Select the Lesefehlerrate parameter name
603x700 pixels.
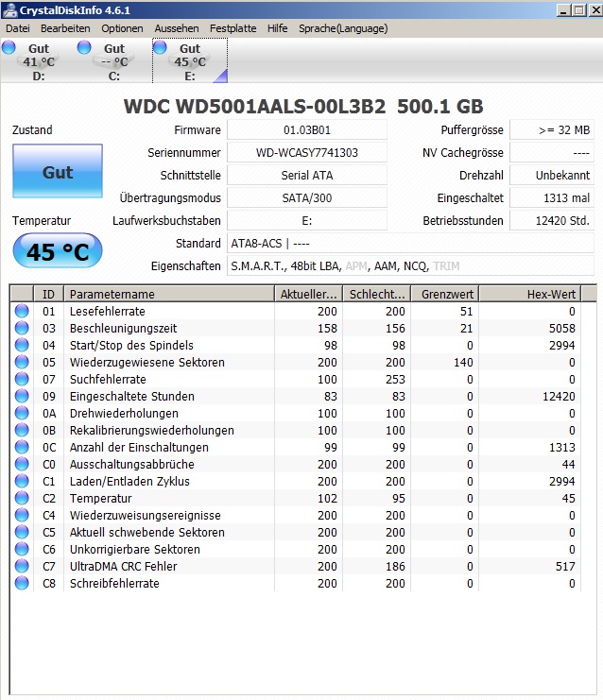pyautogui.click(x=107, y=311)
